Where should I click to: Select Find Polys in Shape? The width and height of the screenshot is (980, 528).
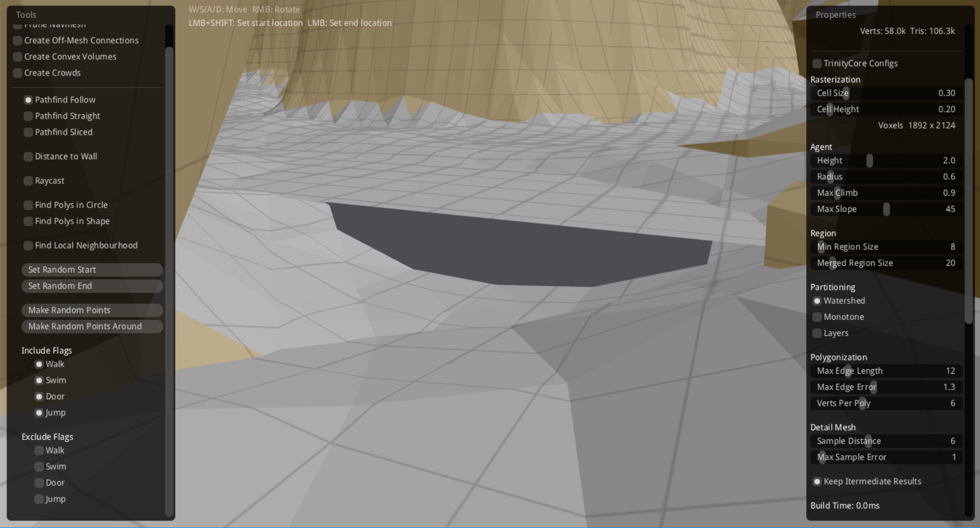[67, 221]
